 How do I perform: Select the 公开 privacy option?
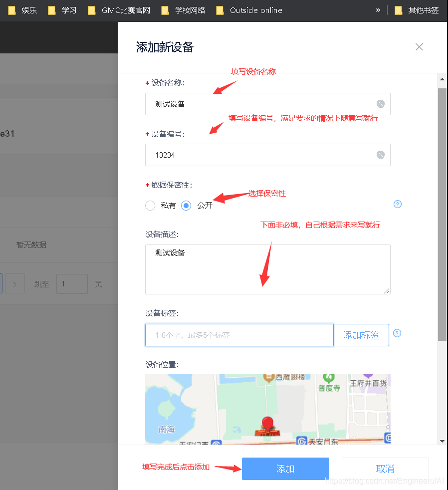(186, 206)
